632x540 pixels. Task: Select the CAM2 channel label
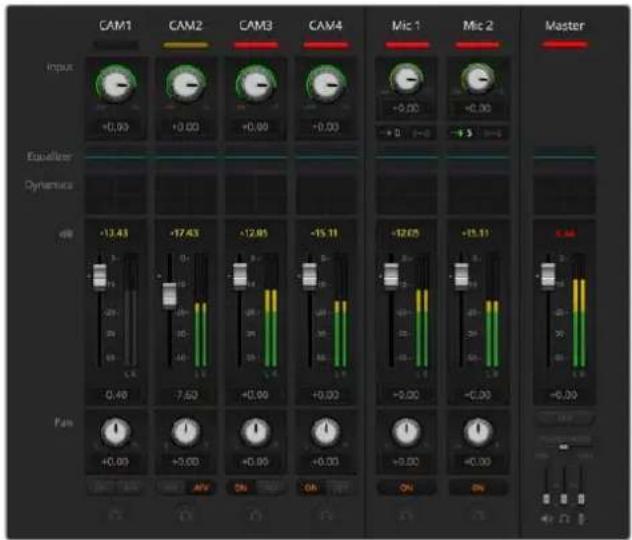click(x=185, y=26)
